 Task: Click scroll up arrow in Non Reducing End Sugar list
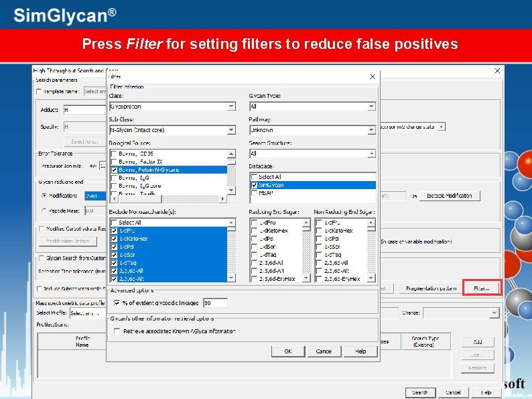(x=371, y=223)
